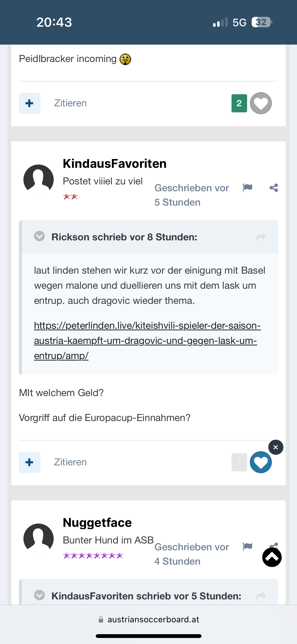Like the Peidlbracker post with the grey heart
The image size is (297, 644).
click(x=261, y=103)
